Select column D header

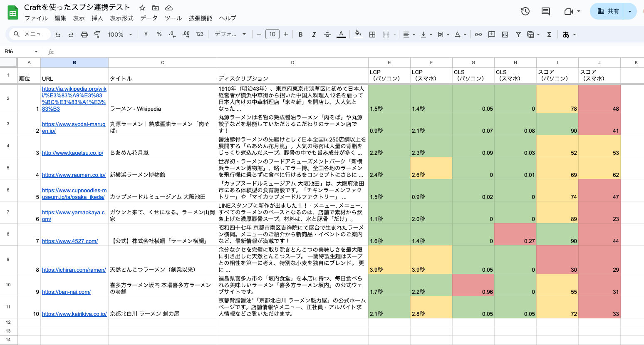coord(292,62)
